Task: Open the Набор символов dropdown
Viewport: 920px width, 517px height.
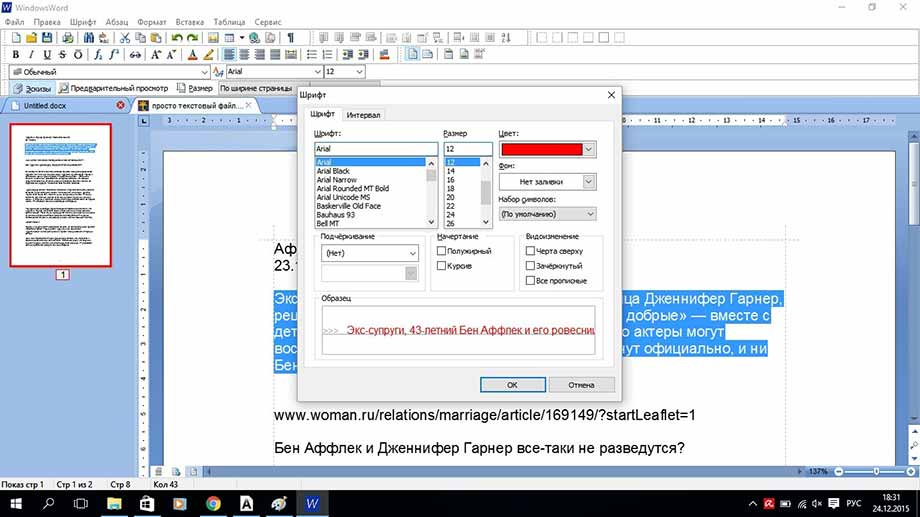Action: 547,214
